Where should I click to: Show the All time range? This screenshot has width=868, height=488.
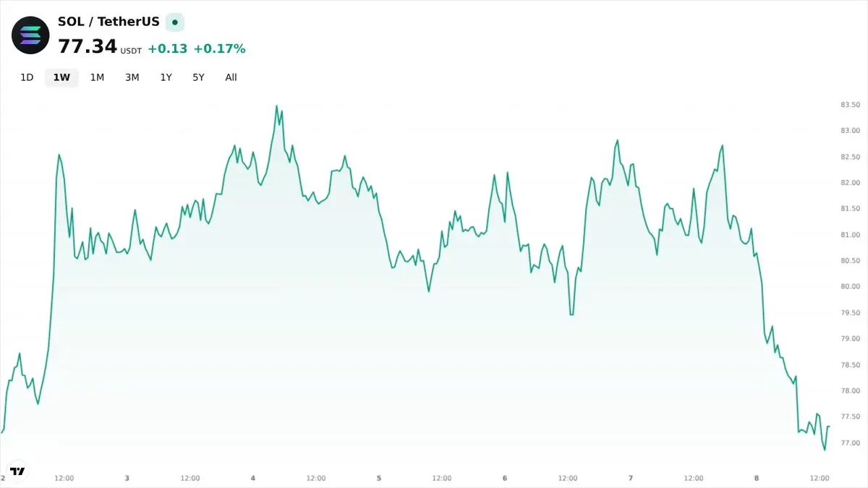click(x=231, y=77)
